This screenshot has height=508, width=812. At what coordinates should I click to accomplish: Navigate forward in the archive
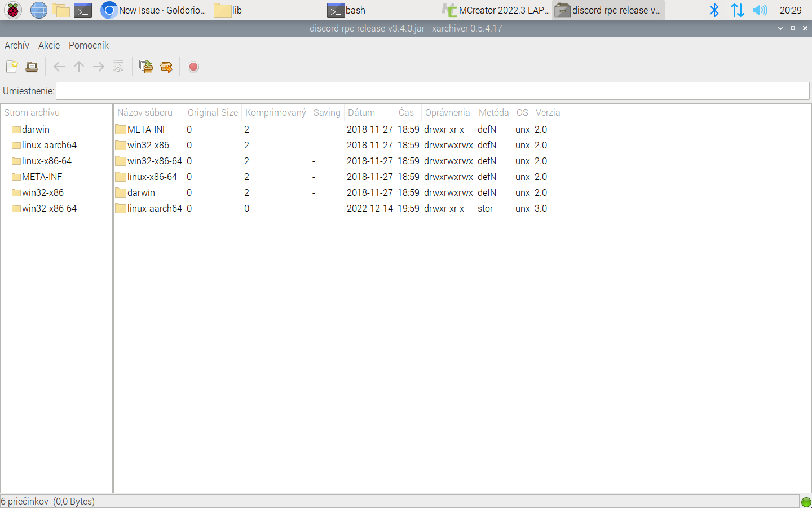click(98, 67)
